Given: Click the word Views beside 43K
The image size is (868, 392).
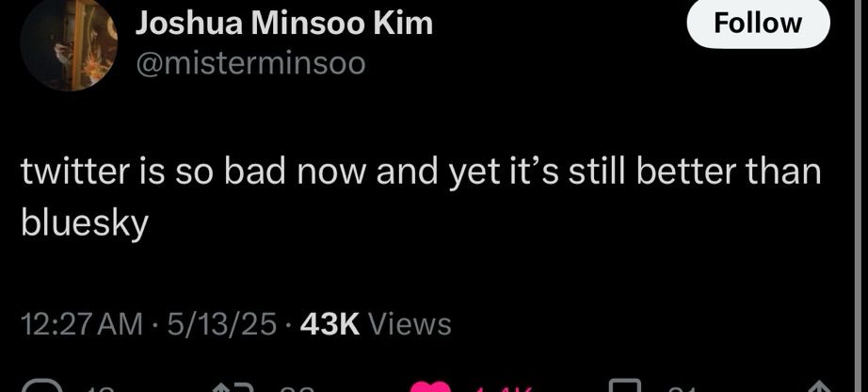Looking at the screenshot, I should [410, 324].
